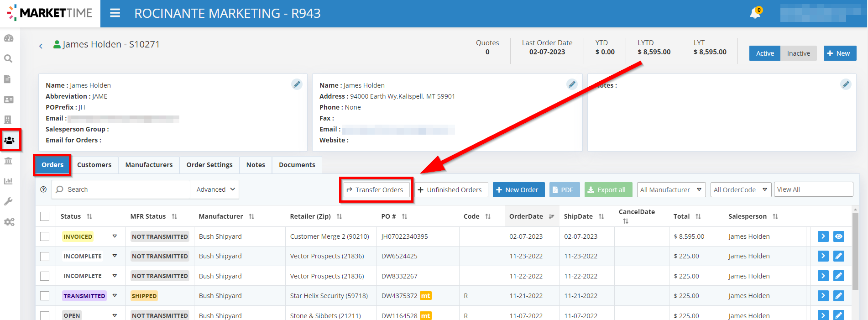This screenshot has width=868, height=320.
Task: Click the orders table vertical scrollbar
Action: tap(855, 251)
